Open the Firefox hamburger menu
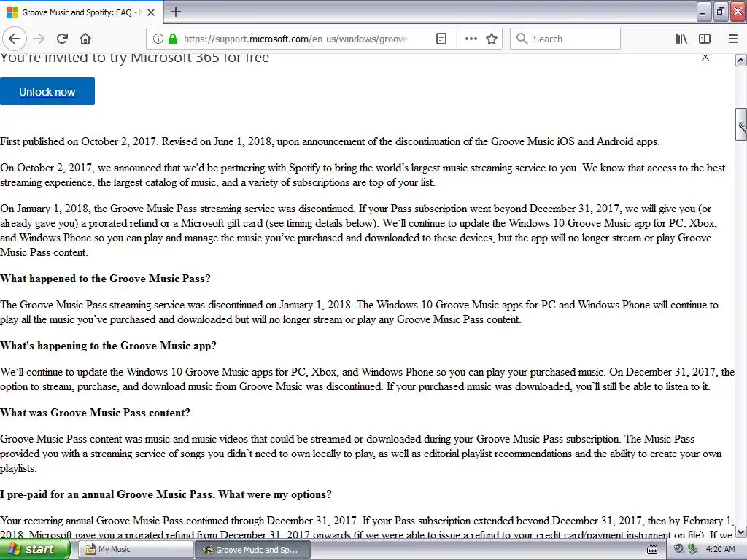The image size is (747, 560). tap(733, 39)
